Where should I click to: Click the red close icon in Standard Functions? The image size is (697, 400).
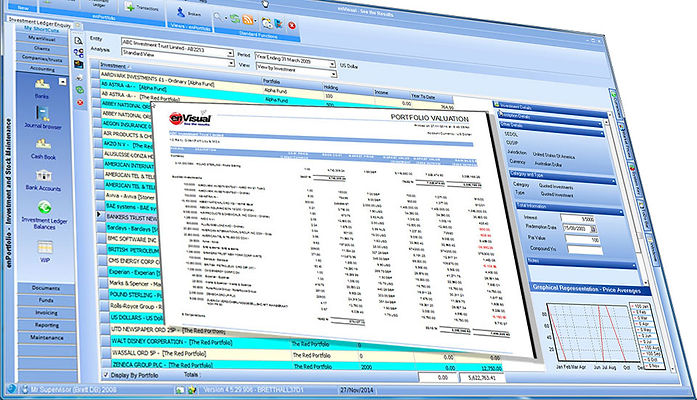[x=292, y=25]
